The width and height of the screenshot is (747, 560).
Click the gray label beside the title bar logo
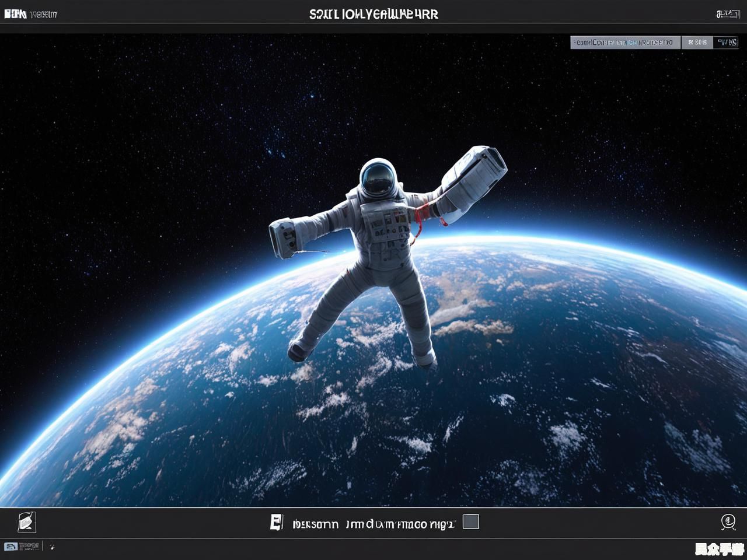coord(43,14)
